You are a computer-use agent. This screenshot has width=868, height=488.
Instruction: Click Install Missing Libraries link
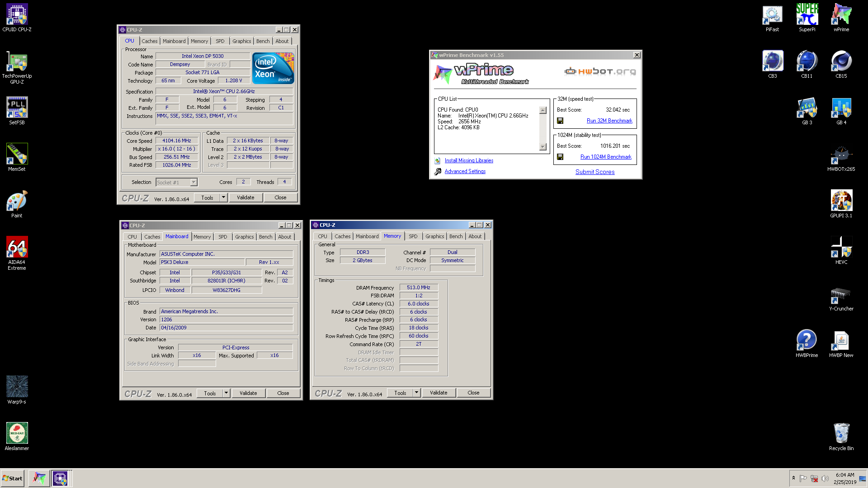469,160
